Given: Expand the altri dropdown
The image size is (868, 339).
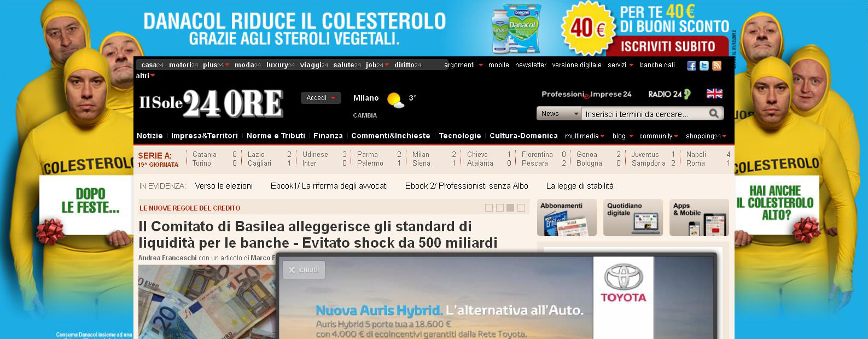Looking at the screenshot, I should click(145, 76).
